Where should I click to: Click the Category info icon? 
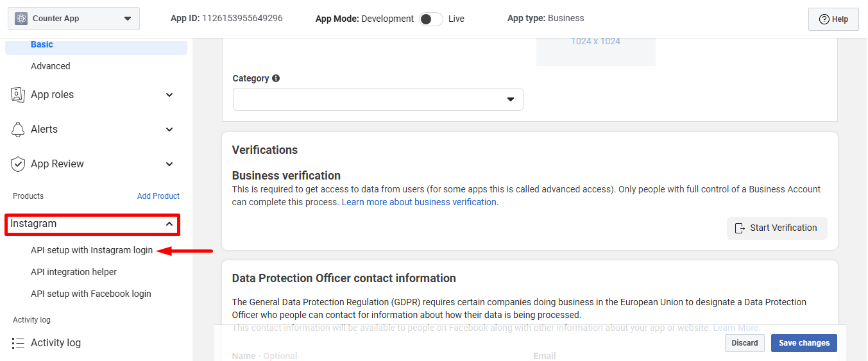point(276,78)
